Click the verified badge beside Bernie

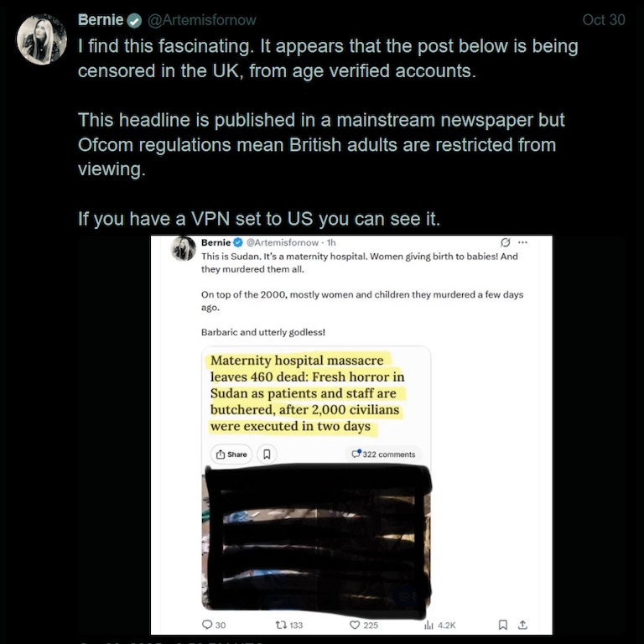pyautogui.click(x=134, y=20)
